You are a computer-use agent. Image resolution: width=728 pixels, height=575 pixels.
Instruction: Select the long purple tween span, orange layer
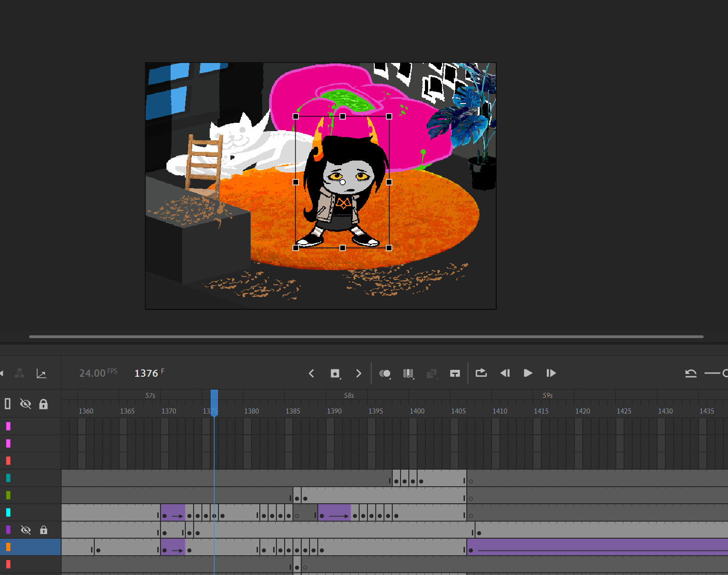click(x=597, y=547)
